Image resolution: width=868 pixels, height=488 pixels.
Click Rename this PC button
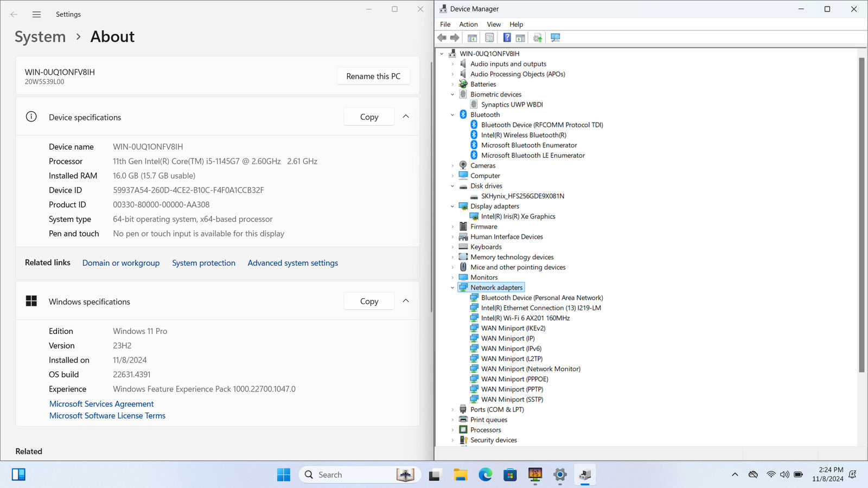[x=373, y=76]
